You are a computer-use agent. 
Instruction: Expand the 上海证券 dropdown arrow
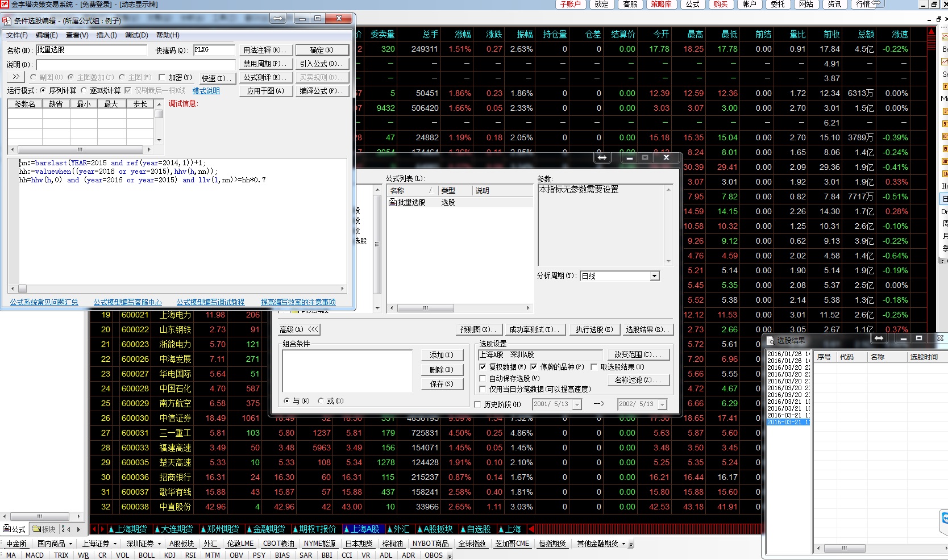115,544
